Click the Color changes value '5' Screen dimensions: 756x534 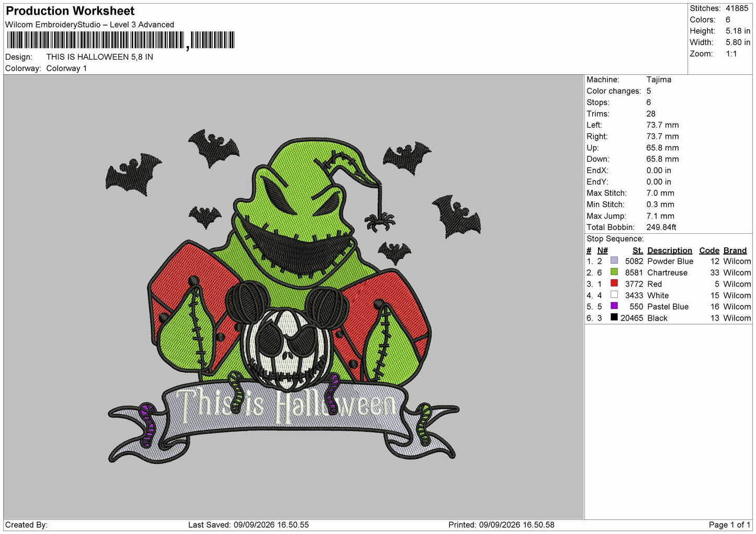(649, 91)
